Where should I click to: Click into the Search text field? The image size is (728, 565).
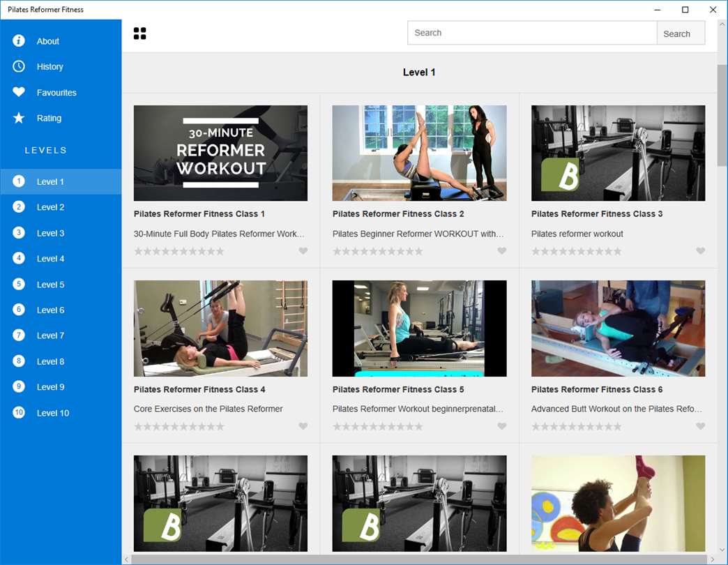coord(532,33)
